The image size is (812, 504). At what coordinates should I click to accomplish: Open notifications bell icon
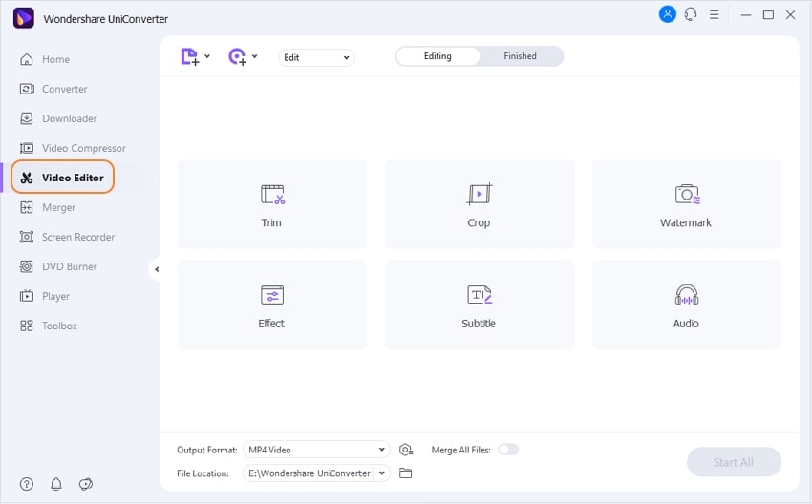(x=56, y=484)
